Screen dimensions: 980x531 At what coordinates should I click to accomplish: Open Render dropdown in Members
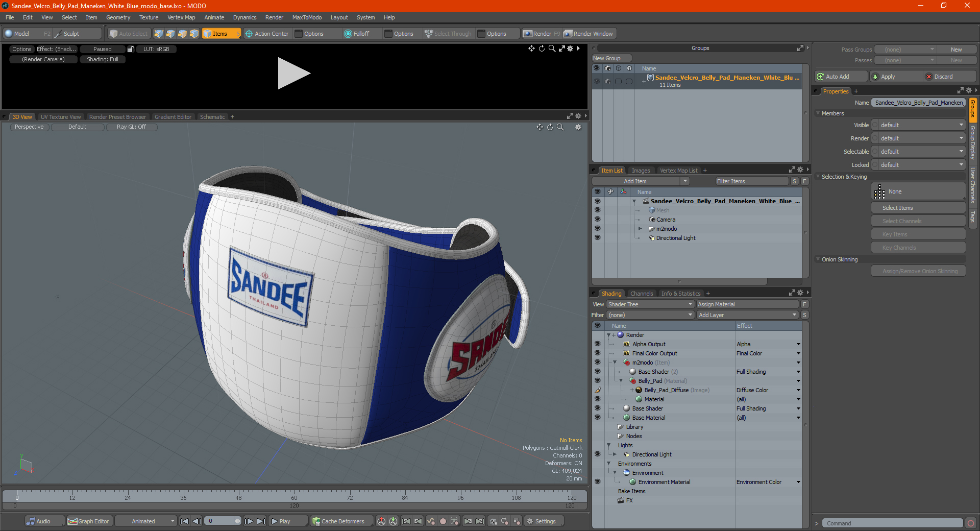(918, 138)
